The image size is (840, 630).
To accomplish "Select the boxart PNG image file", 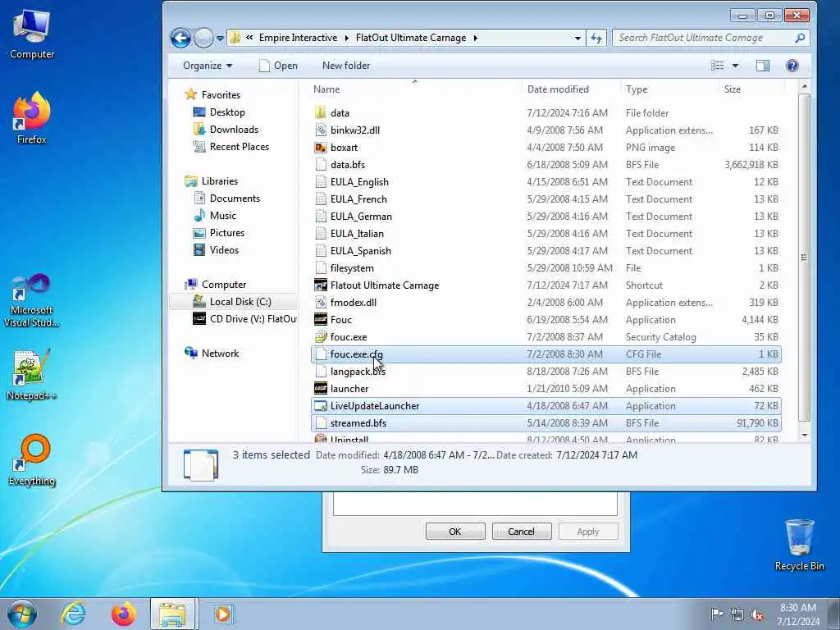I will tap(344, 148).
